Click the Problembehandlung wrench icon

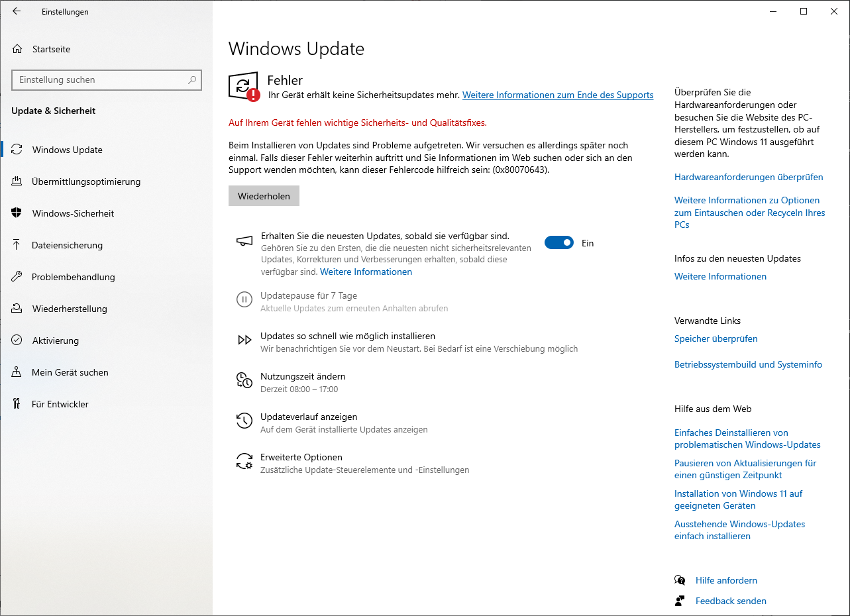pyautogui.click(x=17, y=277)
